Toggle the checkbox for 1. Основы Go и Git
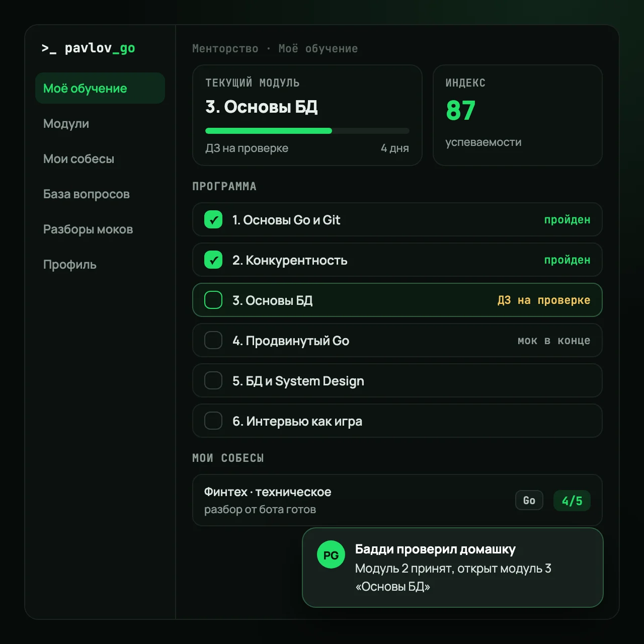 213,219
